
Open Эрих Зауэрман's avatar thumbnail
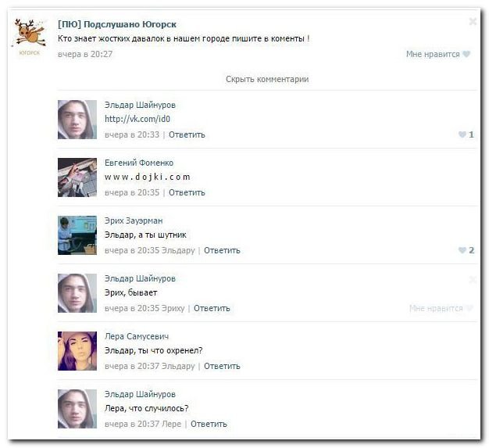click(77, 235)
